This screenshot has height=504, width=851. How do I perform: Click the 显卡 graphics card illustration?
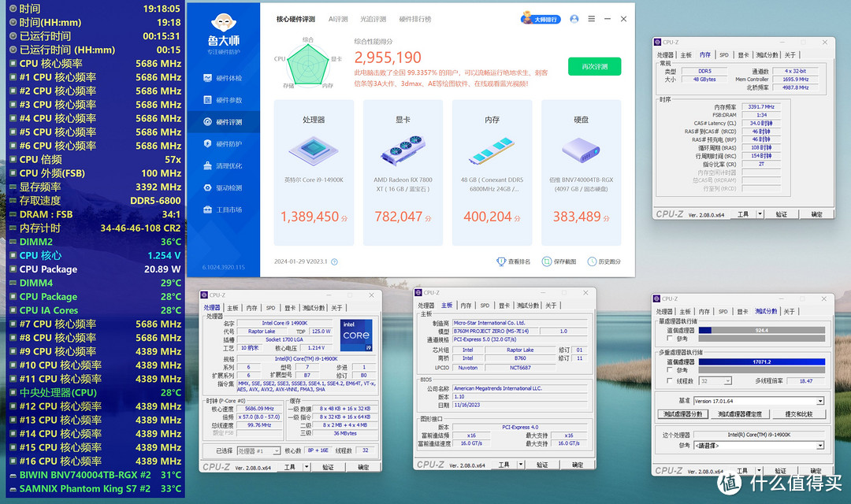tap(403, 150)
